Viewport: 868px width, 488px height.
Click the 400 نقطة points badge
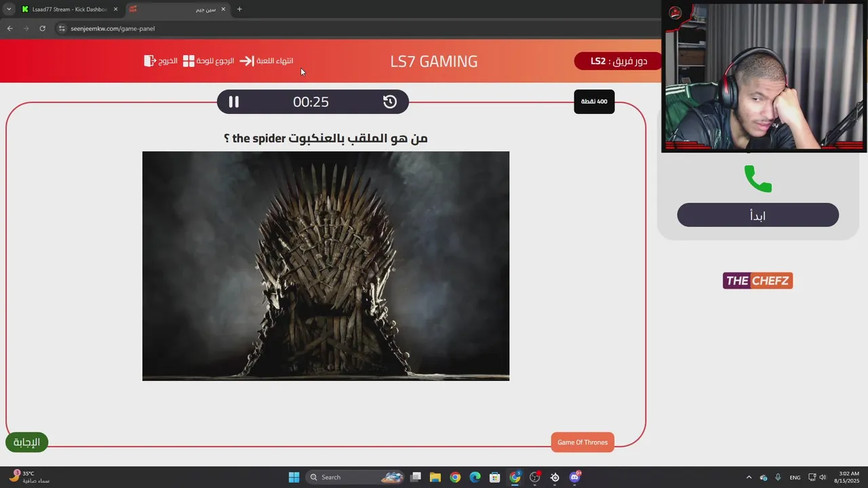(594, 102)
